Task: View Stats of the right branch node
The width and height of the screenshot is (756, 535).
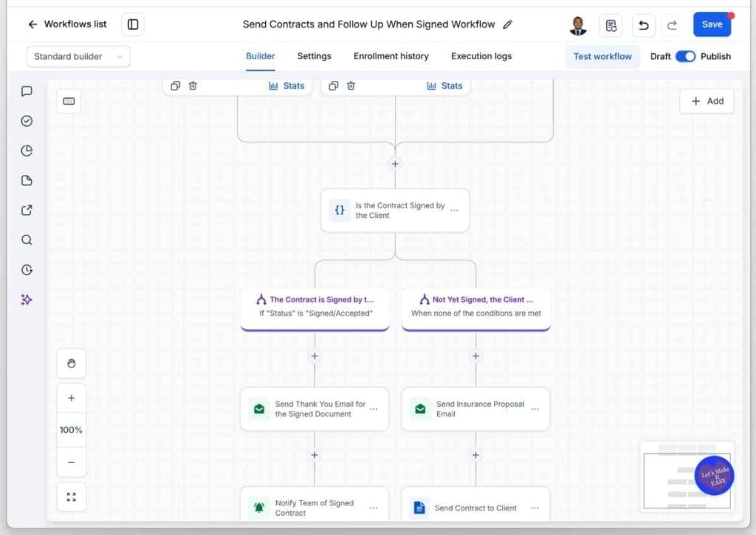Action: 444,86
